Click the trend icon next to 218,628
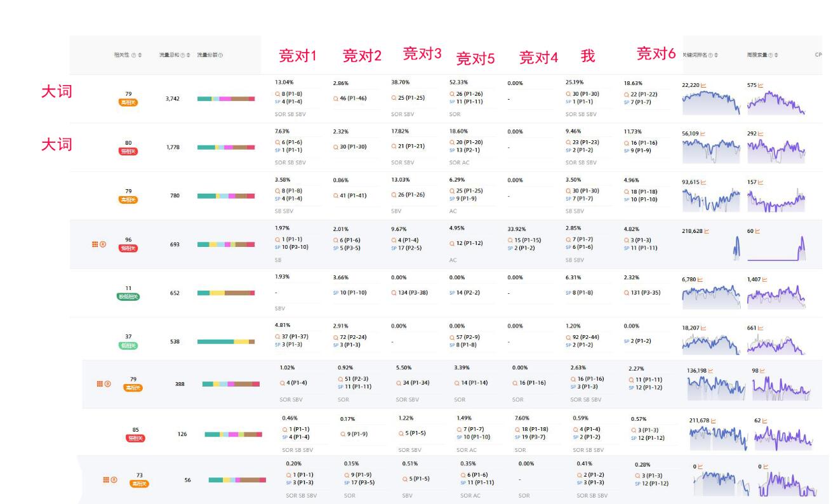 click(x=706, y=231)
